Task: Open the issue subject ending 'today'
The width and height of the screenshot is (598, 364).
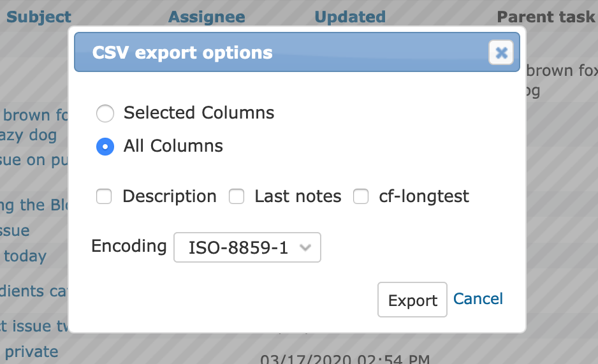Action: 25,256
